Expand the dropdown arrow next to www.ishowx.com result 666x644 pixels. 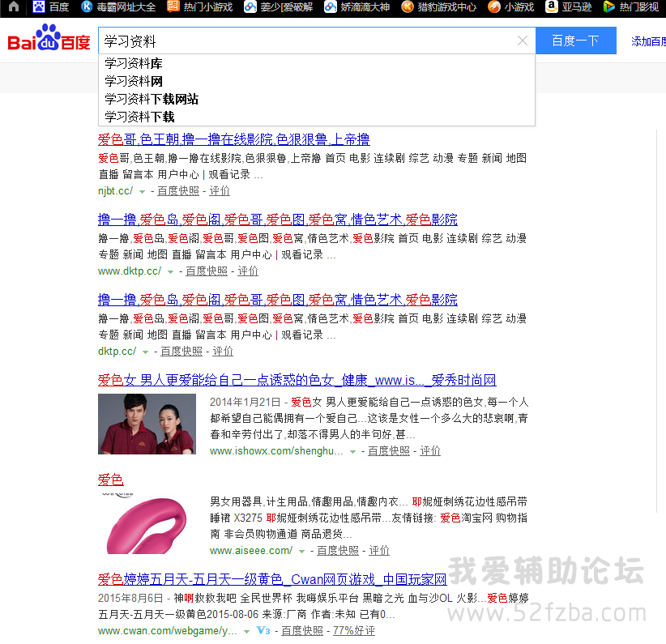click(x=352, y=452)
